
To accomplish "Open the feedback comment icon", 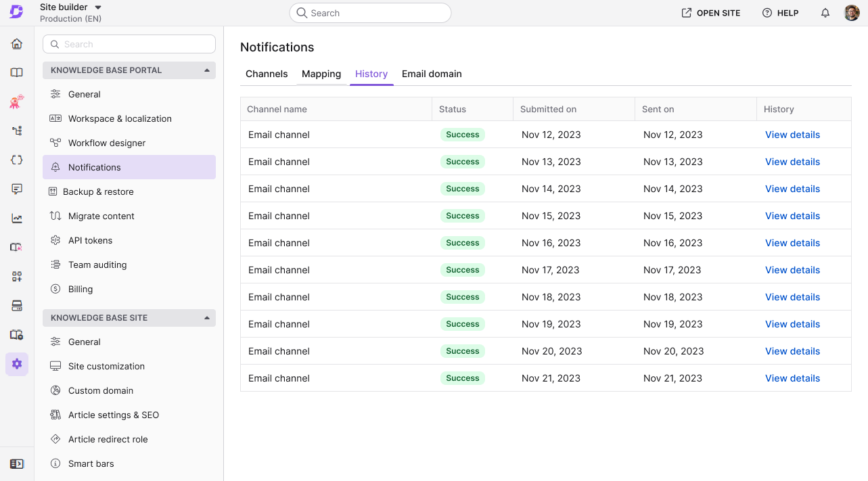I will click(17, 189).
